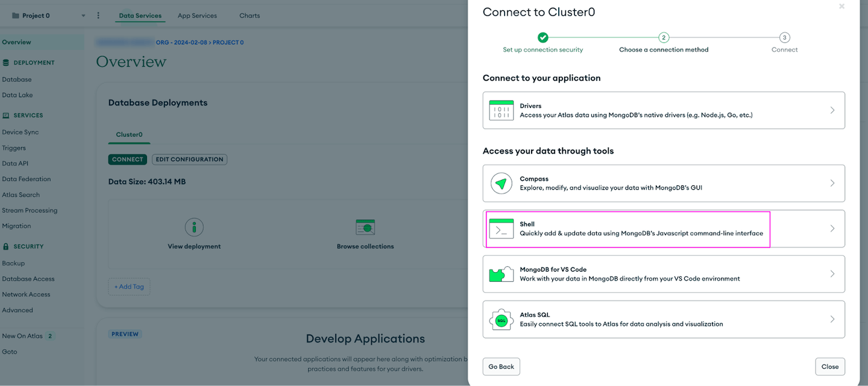Click the MongoDB for VS Code puzzle icon
Viewport: 868px width, 386px height.
coord(501,274)
